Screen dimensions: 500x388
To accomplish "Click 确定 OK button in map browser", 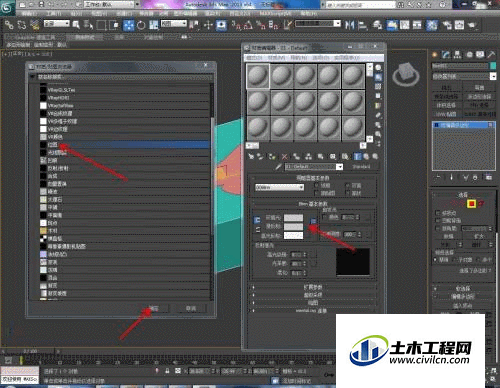I will [x=154, y=309].
